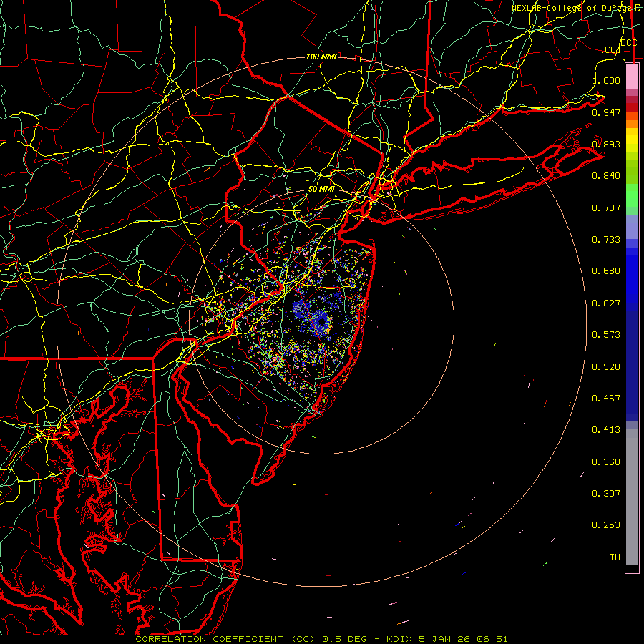Screen dimensions: 644x644
Task: Click the 0.360 legend value
Action: point(606,462)
